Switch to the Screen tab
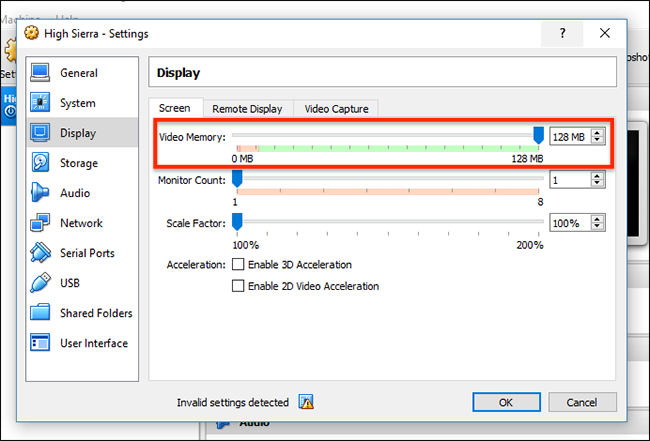This screenshot has height=441, width=650. coord(175,108)
